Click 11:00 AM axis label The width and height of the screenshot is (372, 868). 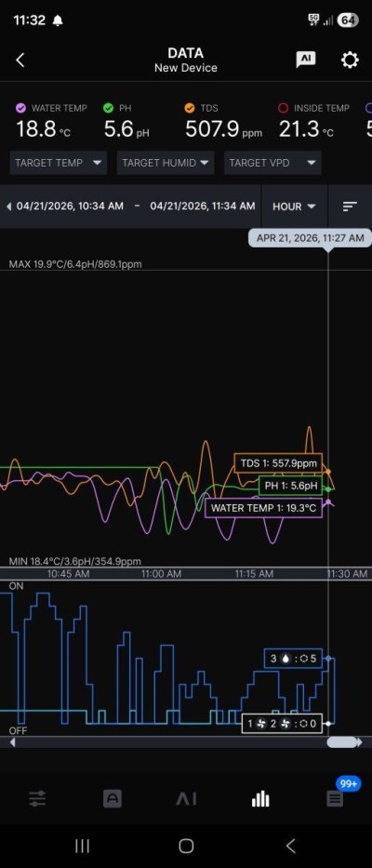coord(161,573)
